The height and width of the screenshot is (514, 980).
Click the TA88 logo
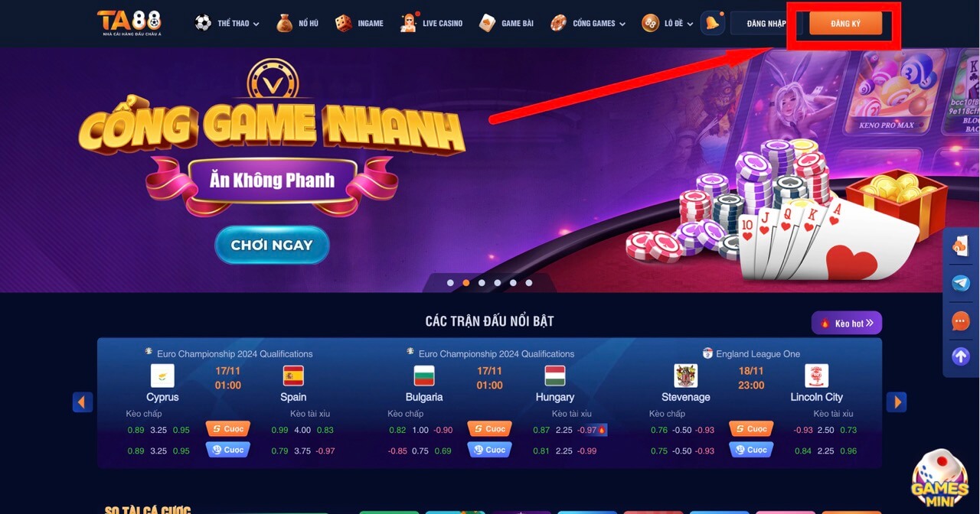point(129,23)
